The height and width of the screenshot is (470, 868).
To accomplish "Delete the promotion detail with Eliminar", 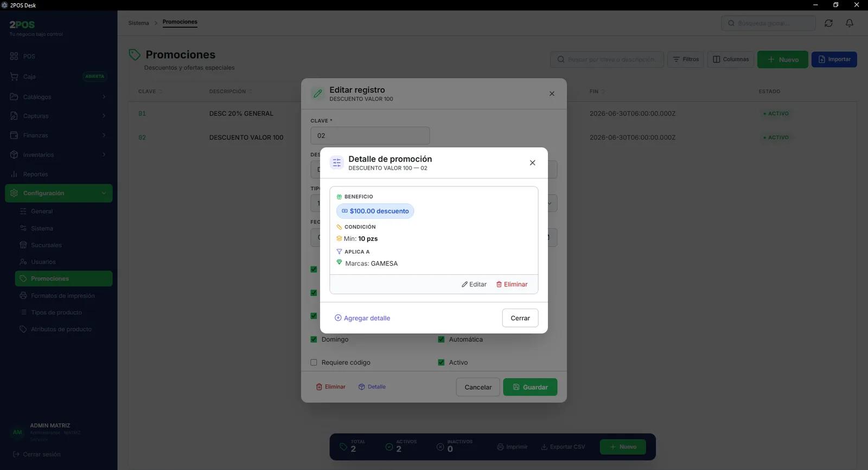I will pos(512,284).
